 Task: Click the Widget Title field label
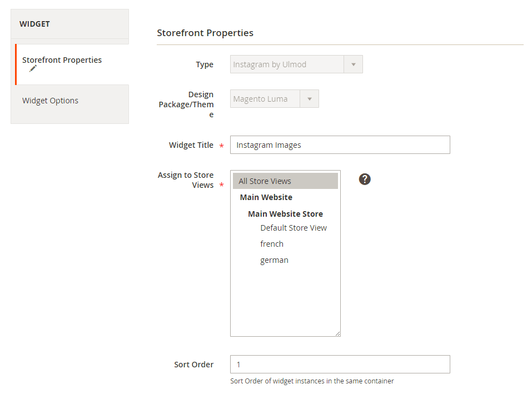191,145
